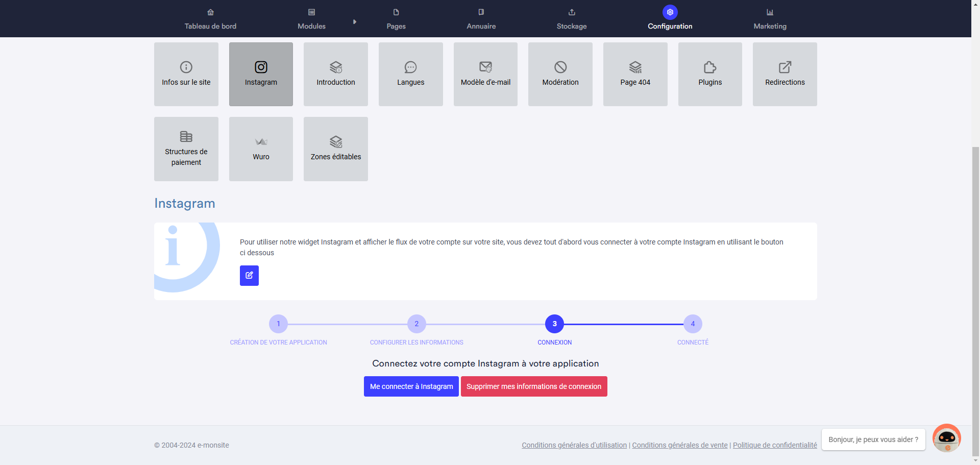Viewport: 980px width, 465px height.
Task: Click the Pages document icon
Action: (x=396, y=12)
